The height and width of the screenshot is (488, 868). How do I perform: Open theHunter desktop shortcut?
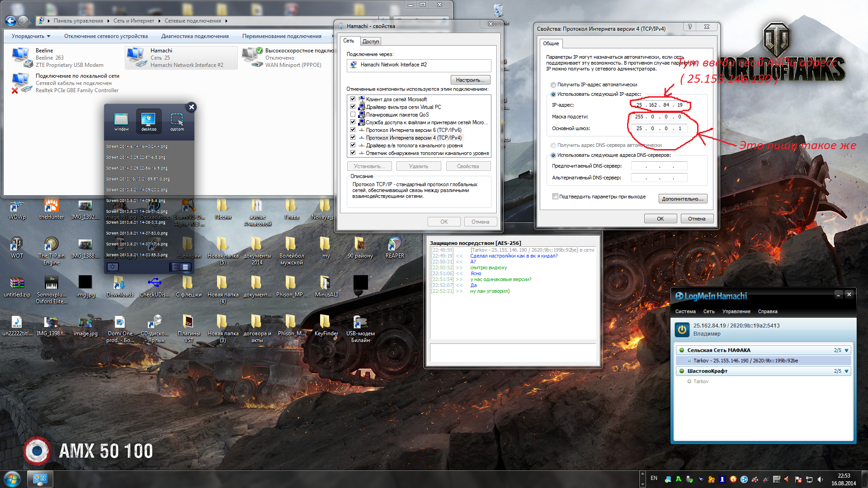(52, 209)
